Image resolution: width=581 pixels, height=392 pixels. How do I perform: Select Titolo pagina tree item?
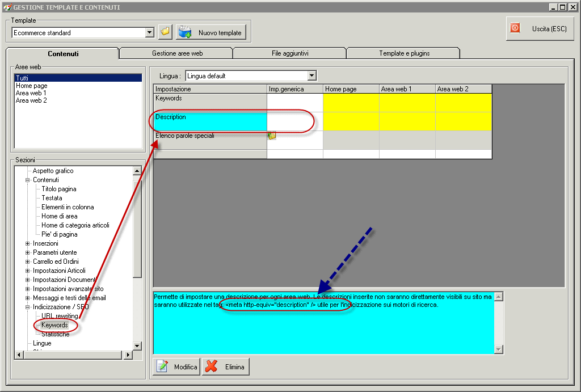point(59,189)
